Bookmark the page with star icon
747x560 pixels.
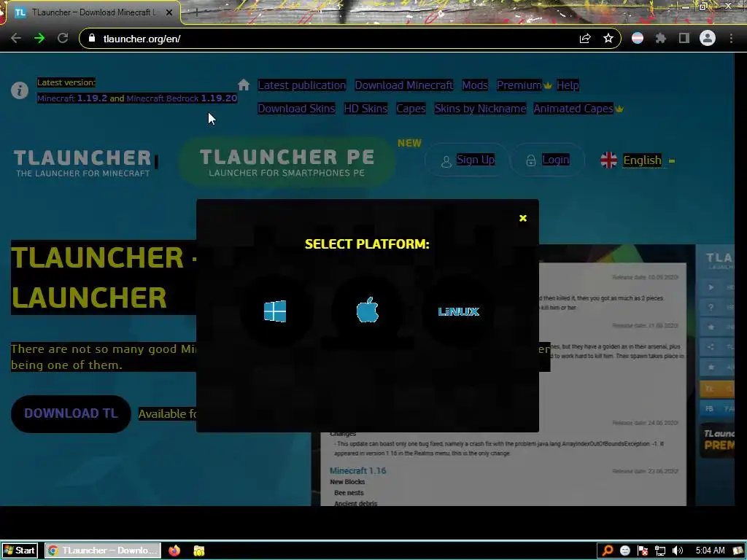point(608,39)
